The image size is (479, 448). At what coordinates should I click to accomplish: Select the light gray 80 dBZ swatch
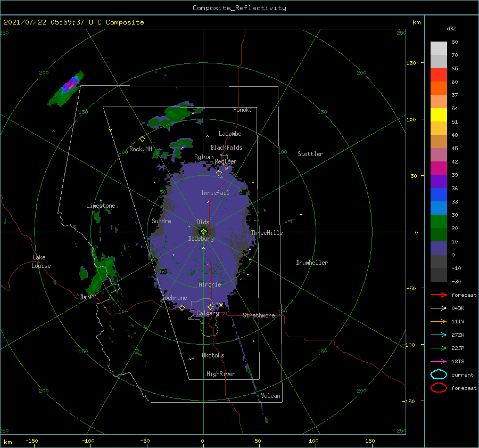pyautogui.click(x=439, y=48)
